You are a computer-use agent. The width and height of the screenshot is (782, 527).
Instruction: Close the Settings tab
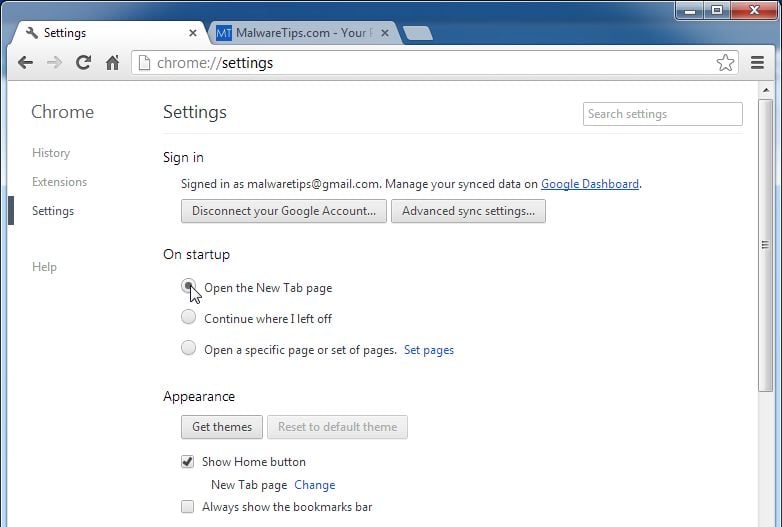[x=193, y=33]
